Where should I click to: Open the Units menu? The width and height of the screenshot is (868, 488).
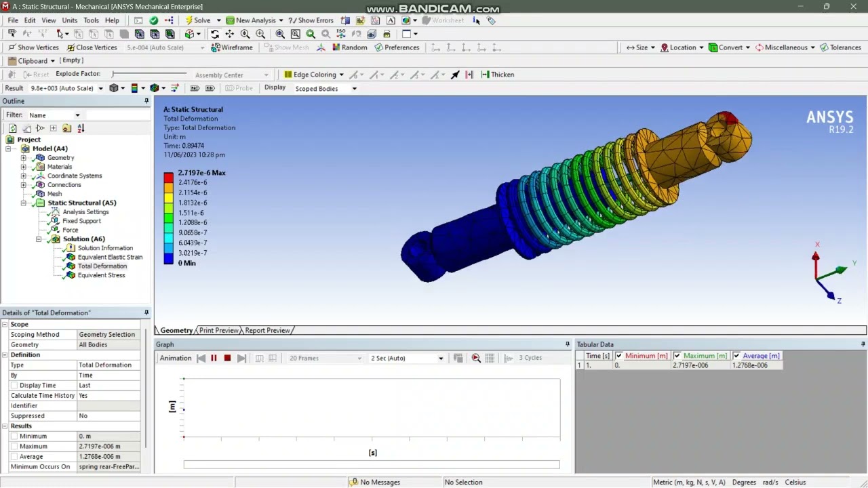click(x=70, y=20)
